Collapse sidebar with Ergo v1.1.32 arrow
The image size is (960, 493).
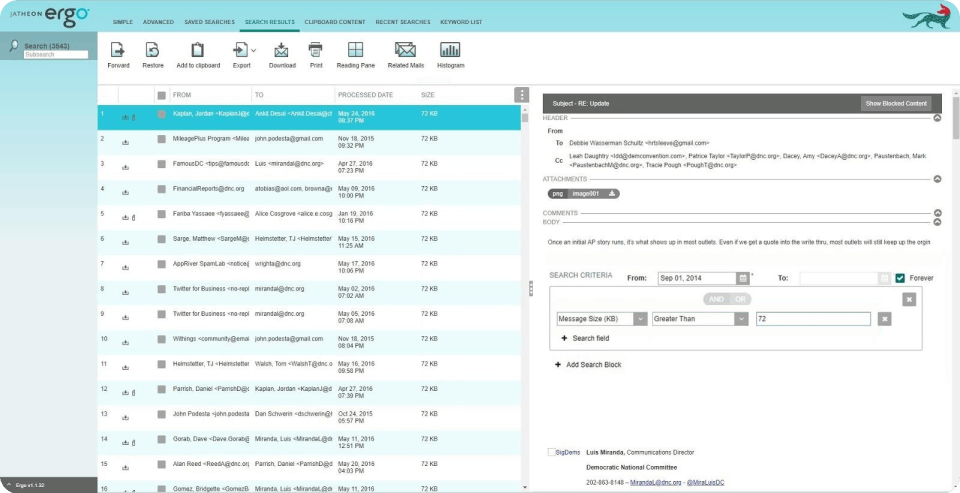[9, 485]
